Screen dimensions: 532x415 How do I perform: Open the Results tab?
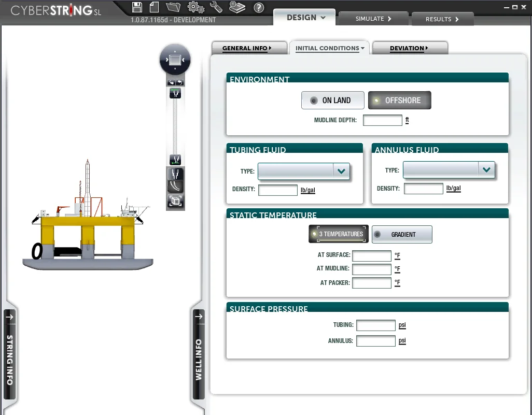point(442,19)
